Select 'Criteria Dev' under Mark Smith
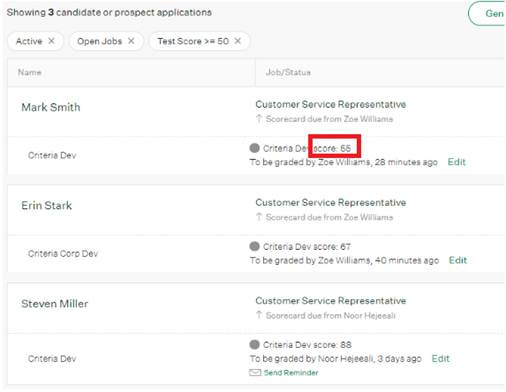The width and height of the screenshot is (506, 392). (x=52, y=155)
